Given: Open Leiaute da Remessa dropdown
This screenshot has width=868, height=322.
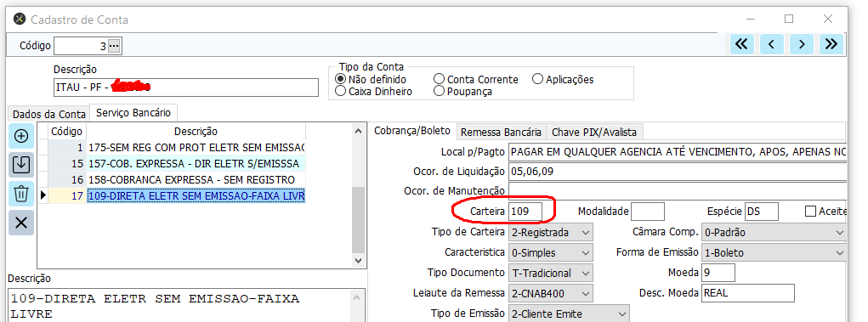Looking at the screenshot, I should click(x=551, y=293).
